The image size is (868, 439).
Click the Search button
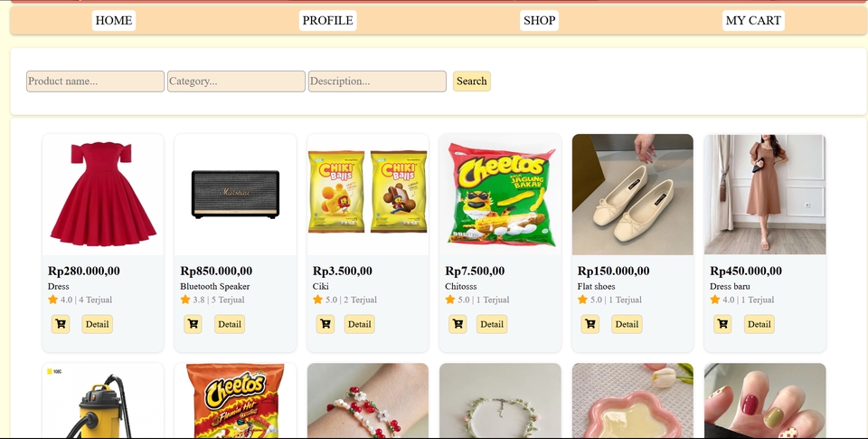click(x=472, y=81)
